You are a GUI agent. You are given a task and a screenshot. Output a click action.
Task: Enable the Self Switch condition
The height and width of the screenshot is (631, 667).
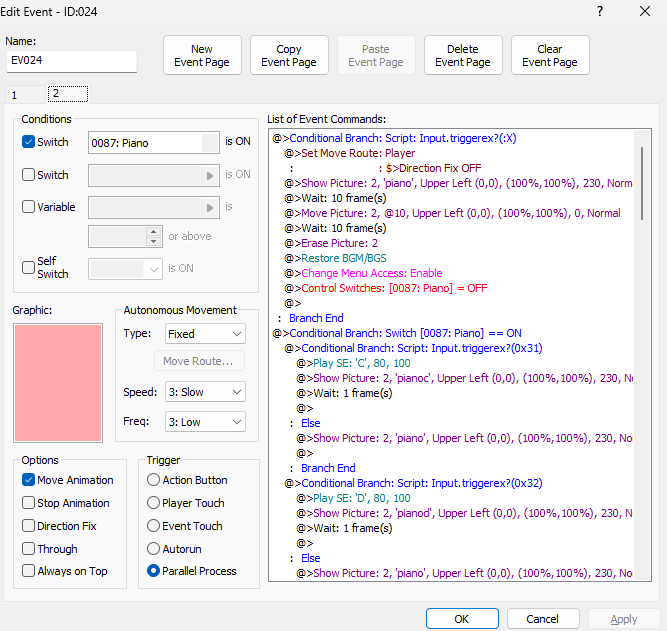(29, 268)
